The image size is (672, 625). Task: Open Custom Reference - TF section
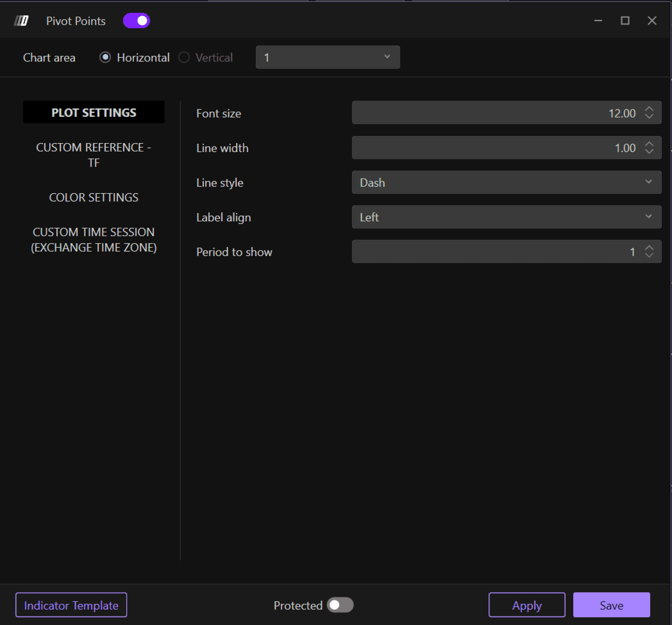(94, 155)
